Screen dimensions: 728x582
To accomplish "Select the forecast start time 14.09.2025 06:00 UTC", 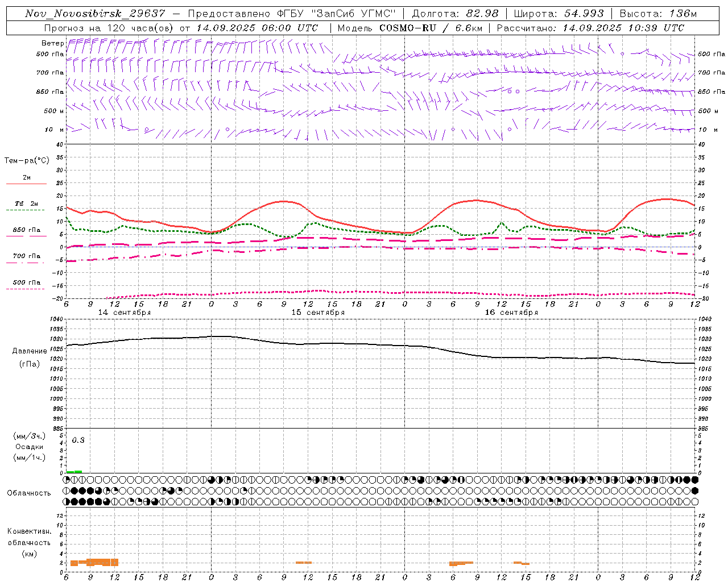I will 257,28.
